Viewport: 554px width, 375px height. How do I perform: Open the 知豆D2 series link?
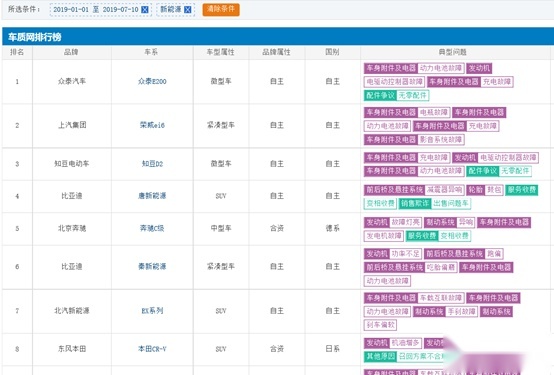coord(152,164)
